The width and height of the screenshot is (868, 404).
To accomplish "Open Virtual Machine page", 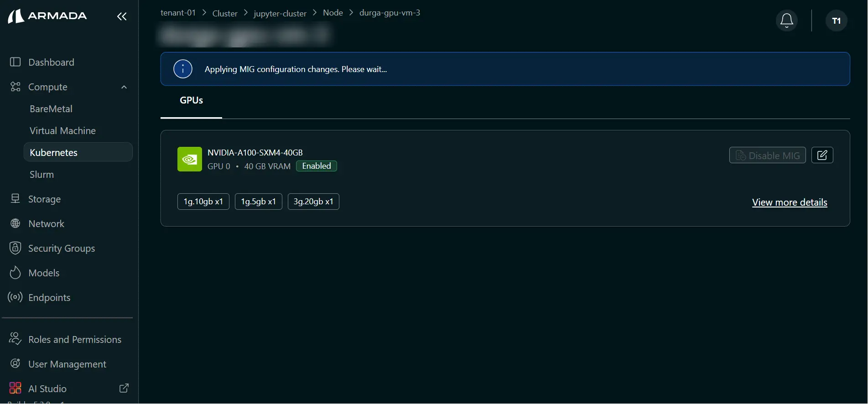I will point(62,130).
